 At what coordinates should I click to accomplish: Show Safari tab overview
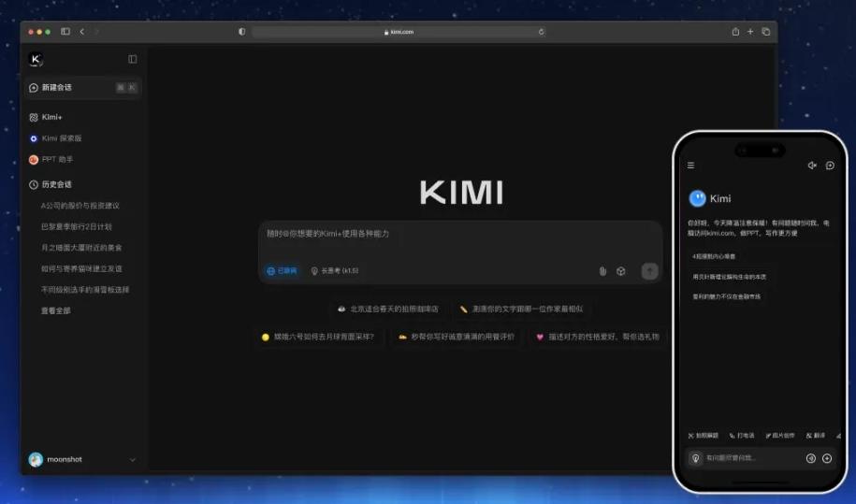click(x=766, y=32)
